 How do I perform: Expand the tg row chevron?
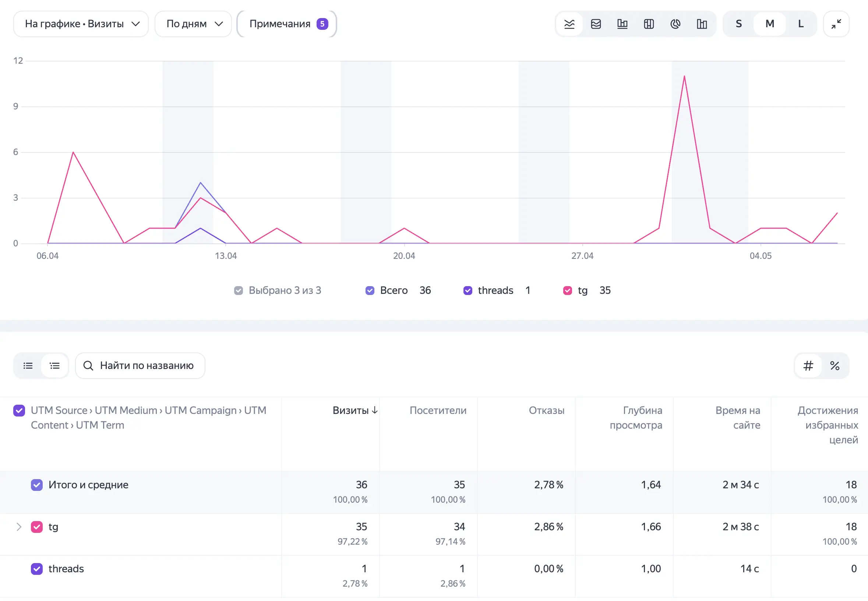(x=19, y=527)
